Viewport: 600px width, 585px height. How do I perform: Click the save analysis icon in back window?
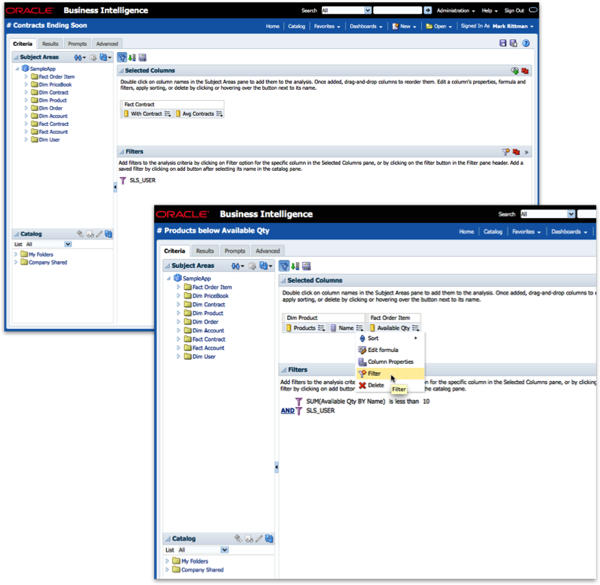(x=503, y=43)
